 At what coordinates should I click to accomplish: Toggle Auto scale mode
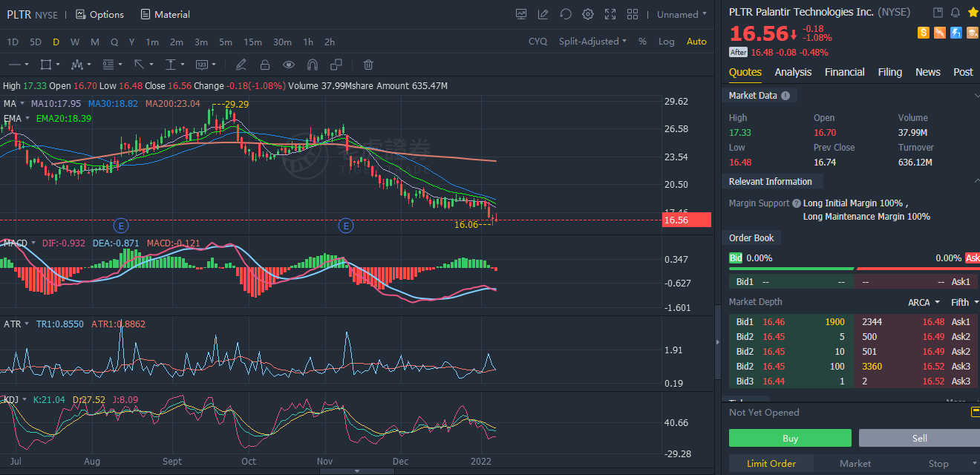click(696, 42)
